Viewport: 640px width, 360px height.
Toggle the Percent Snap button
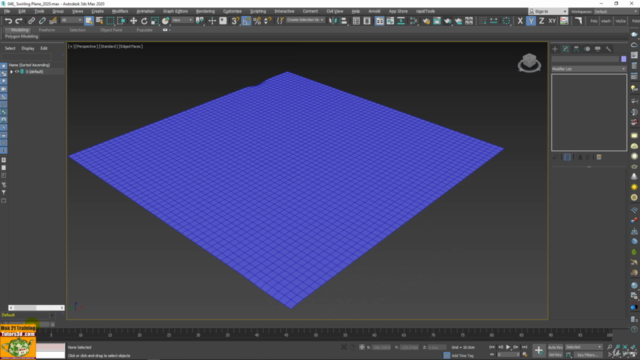pyautogui.click(x=257, y=21)
